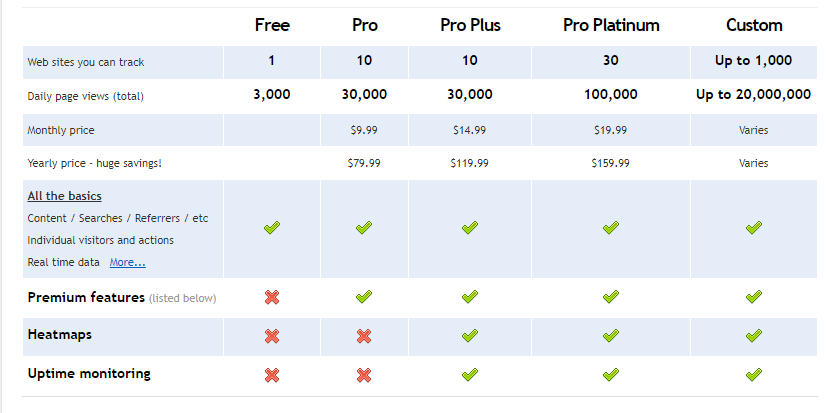Click the red X for Pro Heatmaps
This screenshot has height=413, width=830.
click(x=364, y=336)
